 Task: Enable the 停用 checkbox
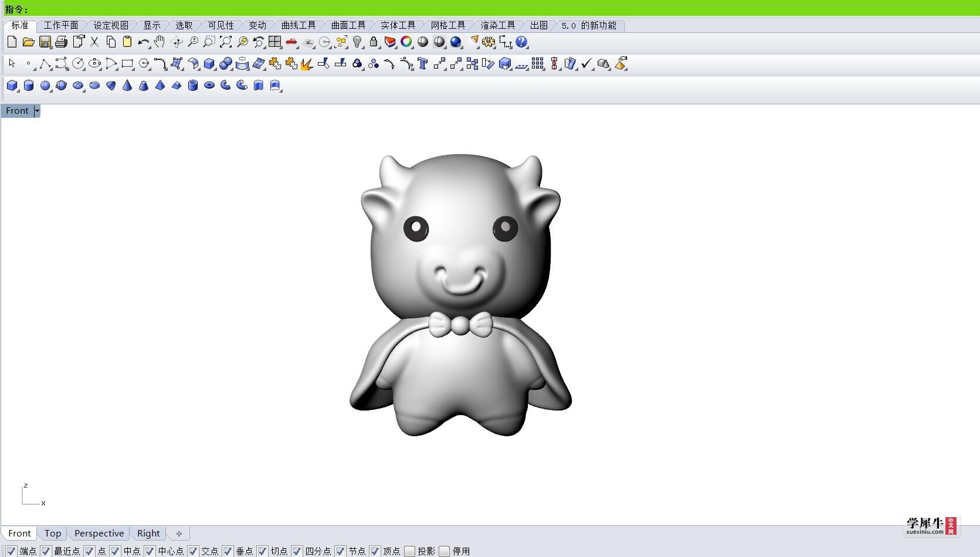pyautogui.click(x=444, y=551)
